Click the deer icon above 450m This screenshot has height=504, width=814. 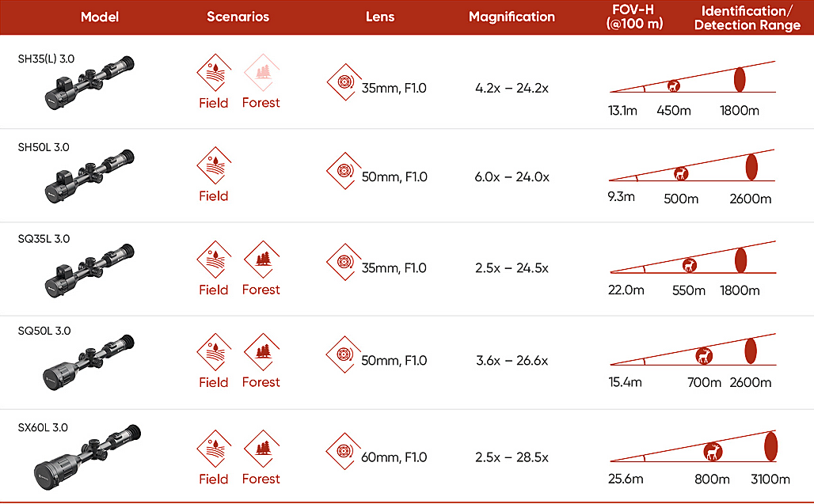[674, 86]
